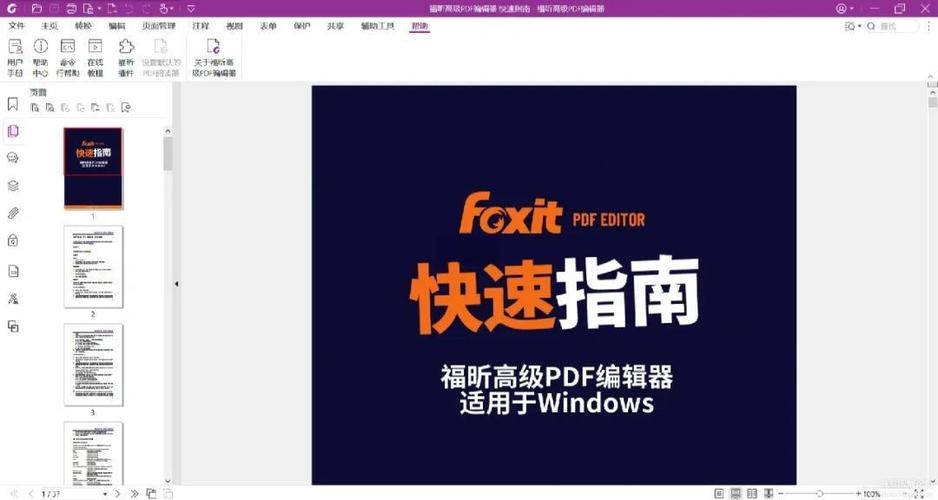Select page 2 thumbnail
Image resolution: width=938 pixels, height=500 pixels.
pyautogui.click(x=93, y=267)
